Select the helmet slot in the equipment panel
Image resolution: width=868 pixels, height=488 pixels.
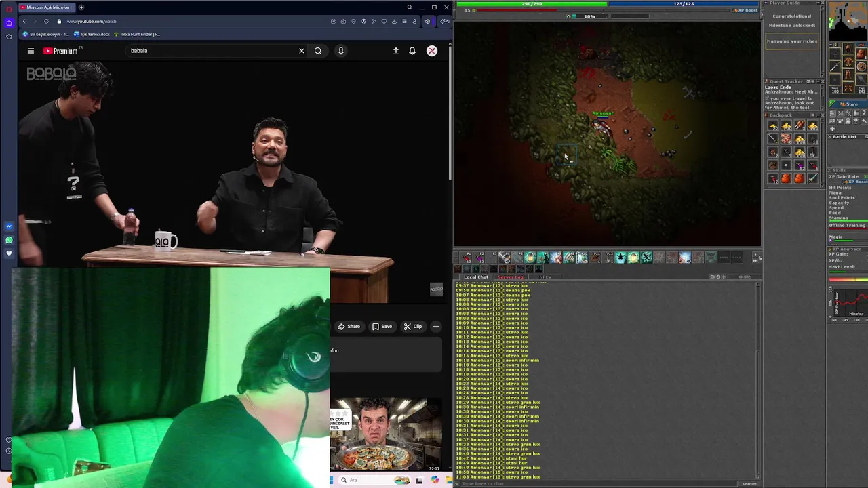(x=848, y=48)
